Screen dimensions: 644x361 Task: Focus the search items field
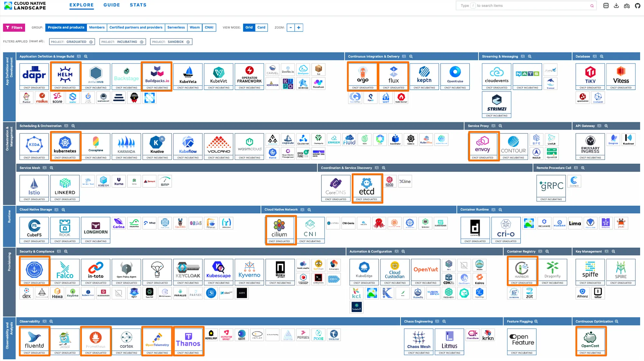click(526, 5)
